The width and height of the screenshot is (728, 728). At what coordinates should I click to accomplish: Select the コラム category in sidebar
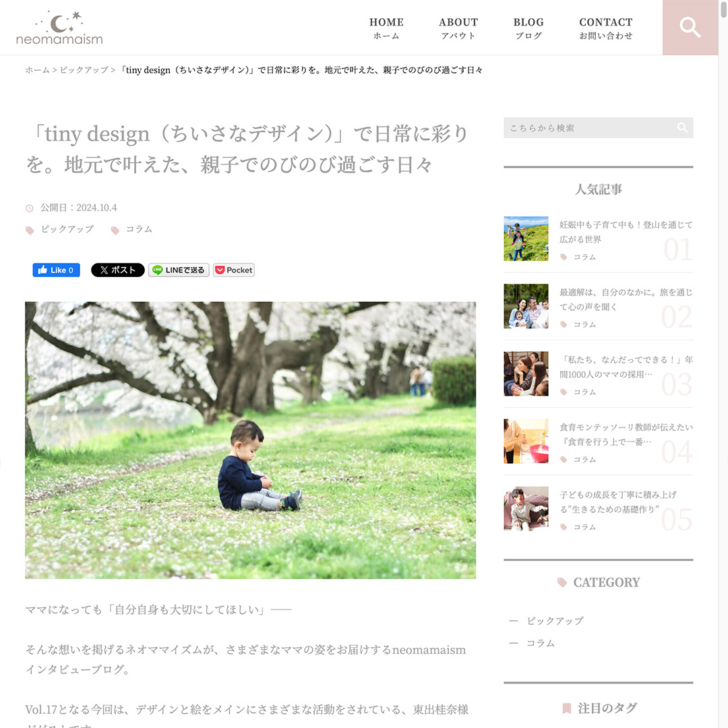(x=541, y=643)
